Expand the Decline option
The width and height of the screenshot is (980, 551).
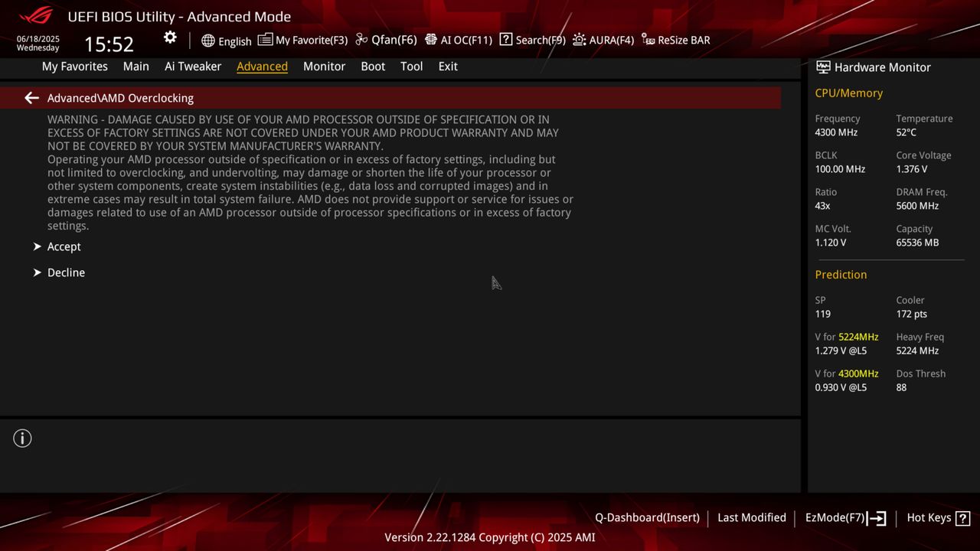66,272
